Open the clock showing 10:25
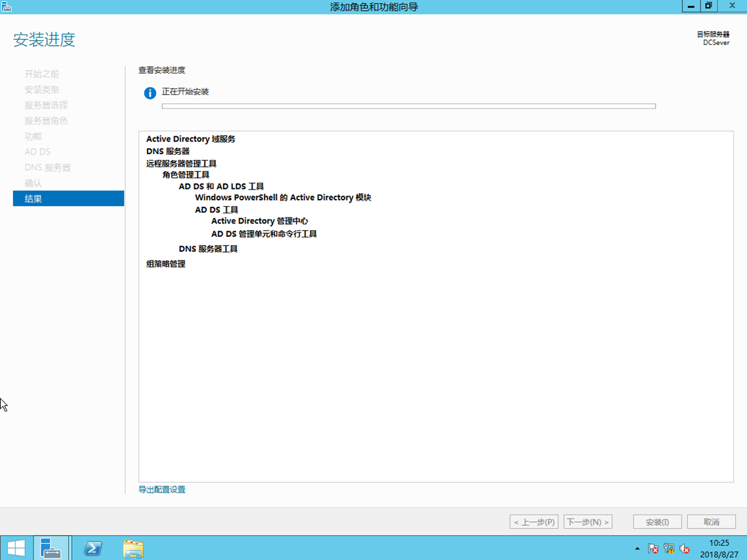Viewport: 747px width, 560px height. tap(719, 548)
